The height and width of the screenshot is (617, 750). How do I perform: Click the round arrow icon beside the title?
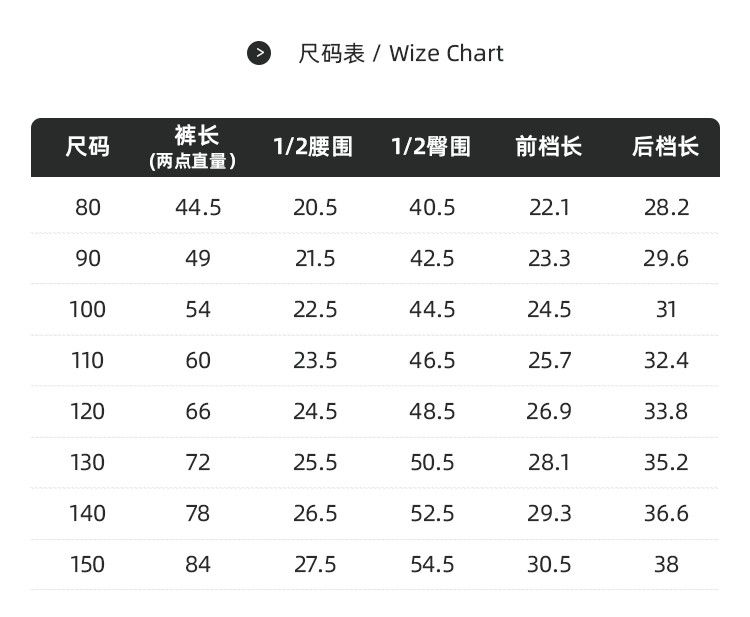click(x=259, y=53)
